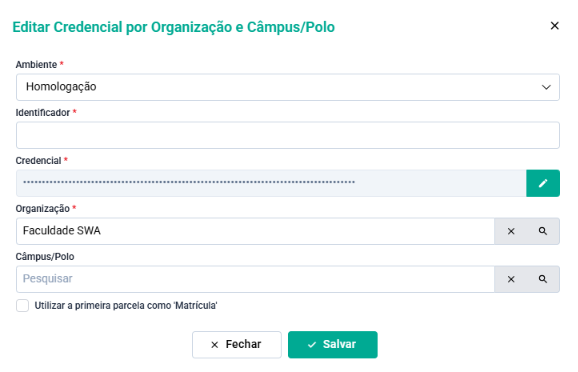The image size is (578, 372).
Task: Click the 'Utilizar a primeira parcela' checkbox label
Action: [x=126, y=306]
